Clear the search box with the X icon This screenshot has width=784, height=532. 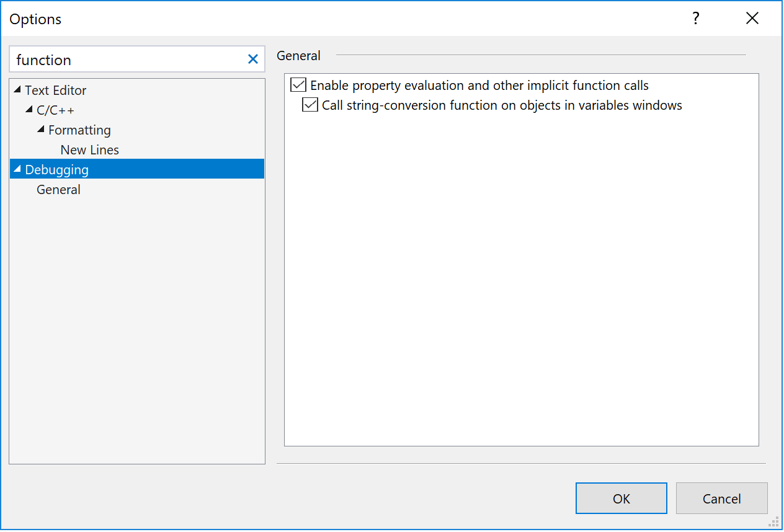click(x=252, y=59)
